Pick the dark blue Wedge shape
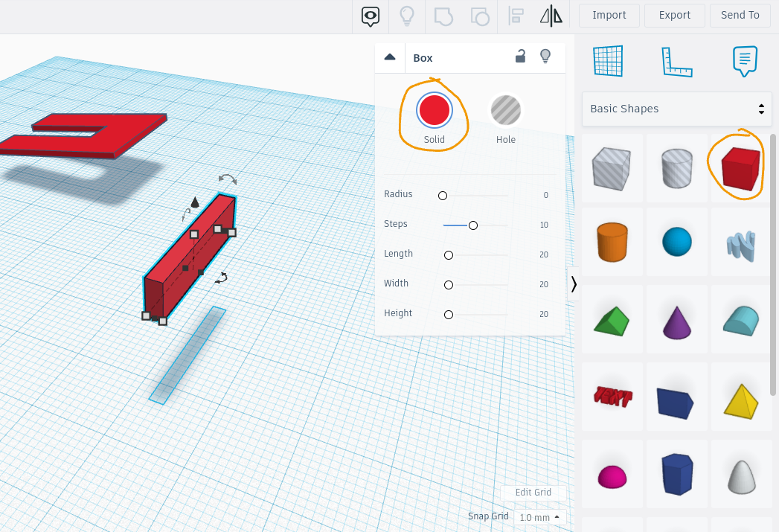The height and width of the screenshot is (532, 779). point(675,403)
